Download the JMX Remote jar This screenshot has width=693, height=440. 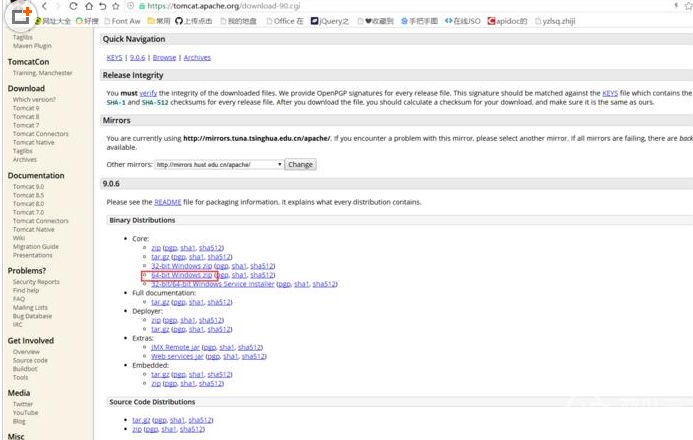coord(175,348)
